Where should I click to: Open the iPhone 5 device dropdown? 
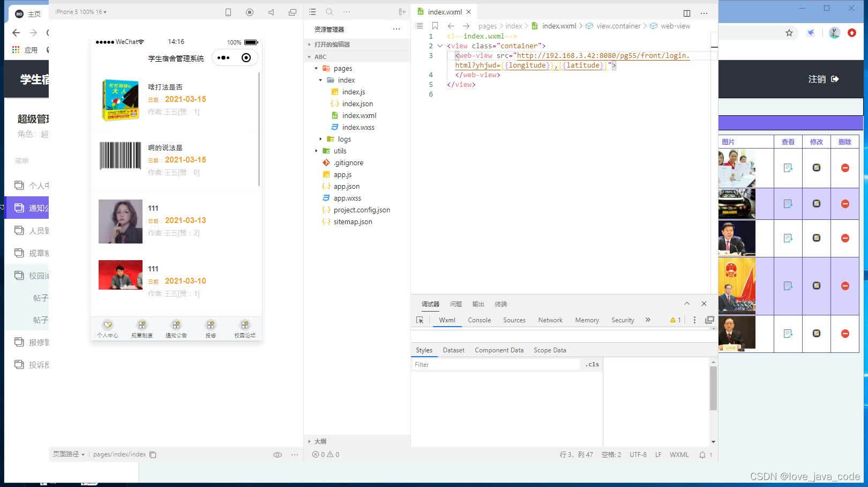tap(81, 12)
